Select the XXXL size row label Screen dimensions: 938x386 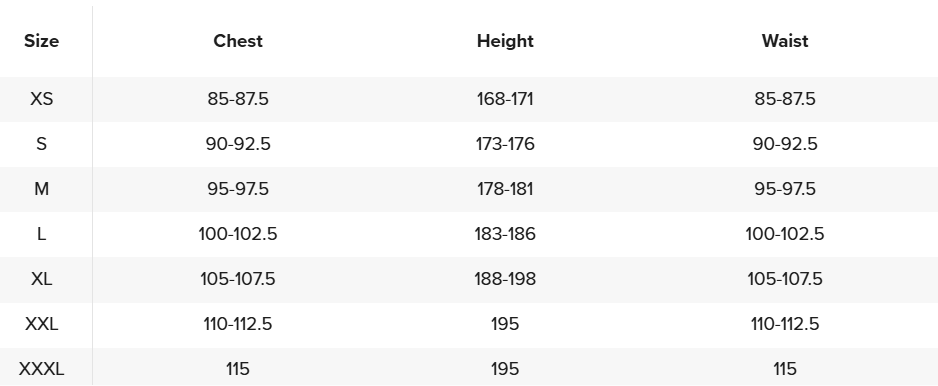click(x=41, y=369)
